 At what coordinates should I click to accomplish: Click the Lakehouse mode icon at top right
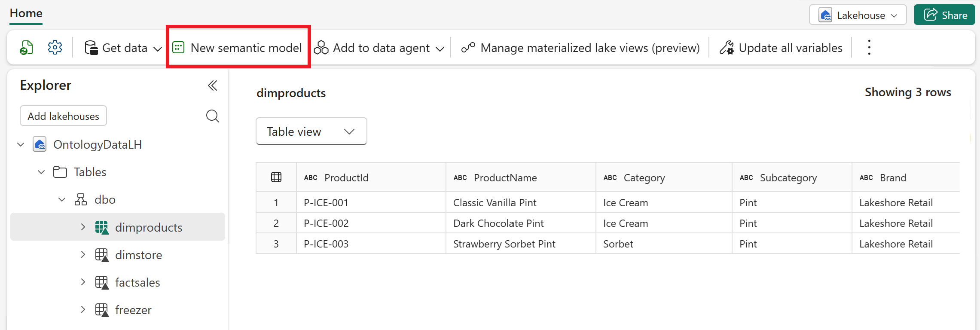[x=825, y=15]
